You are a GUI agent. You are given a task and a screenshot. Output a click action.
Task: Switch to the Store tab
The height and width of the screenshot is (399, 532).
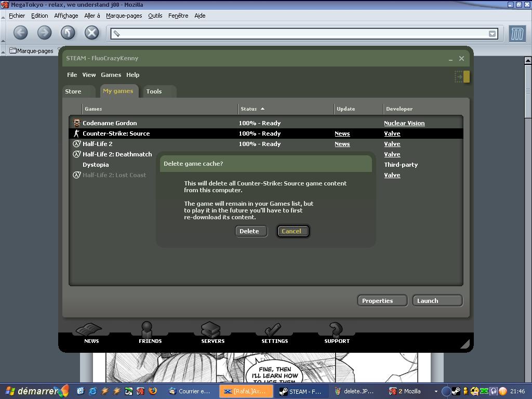[73, 91]
